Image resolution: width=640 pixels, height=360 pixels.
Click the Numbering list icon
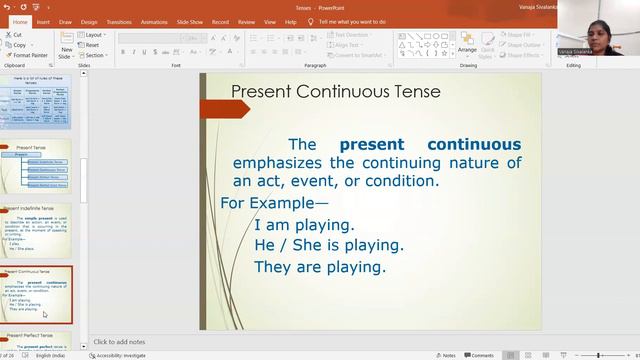pyautogui.click(x=270, y=38)
